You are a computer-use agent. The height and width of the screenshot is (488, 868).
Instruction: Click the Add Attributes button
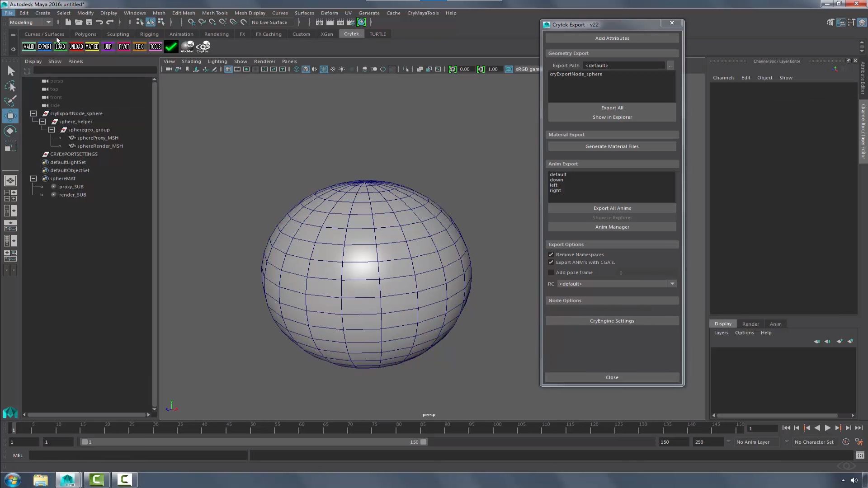[612, 38]
